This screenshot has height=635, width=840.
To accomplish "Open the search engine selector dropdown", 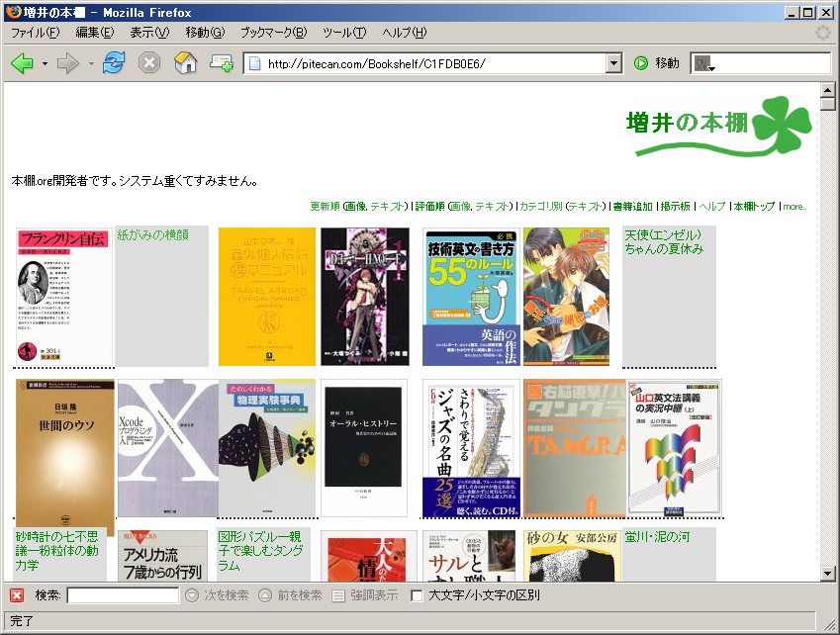I will [x=704, y=64].
